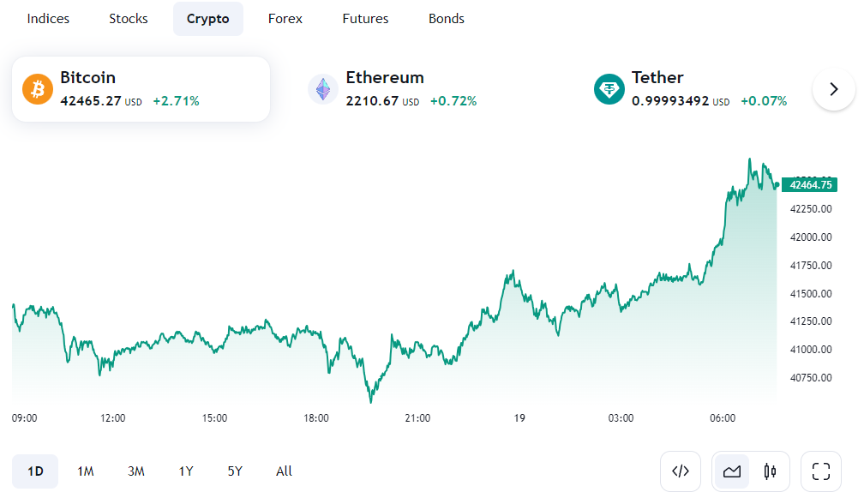Viewport: 864px width, 504px height.
Task: Open the embed code widget icon
Action: coord(681,471)
